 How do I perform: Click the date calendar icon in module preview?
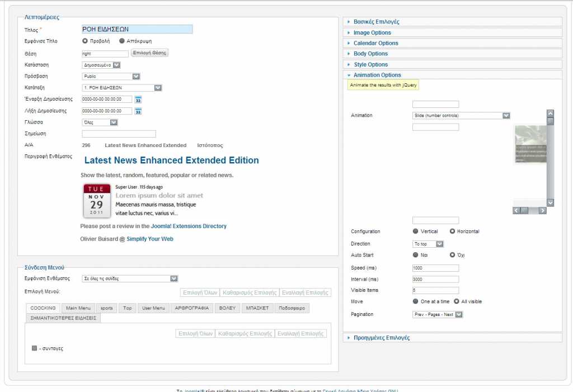[x=96, y=201]
